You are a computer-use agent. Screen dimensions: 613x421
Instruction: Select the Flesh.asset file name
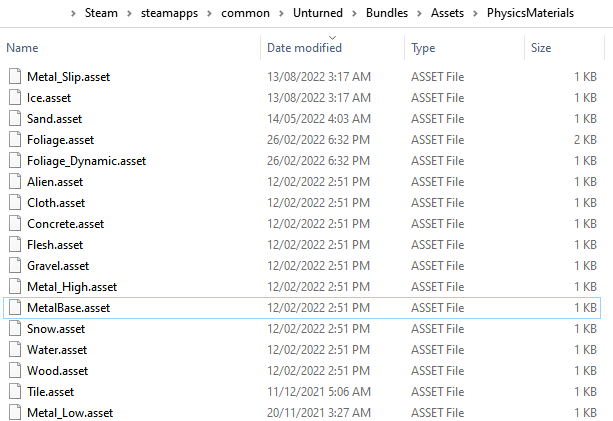coord(55,245)
